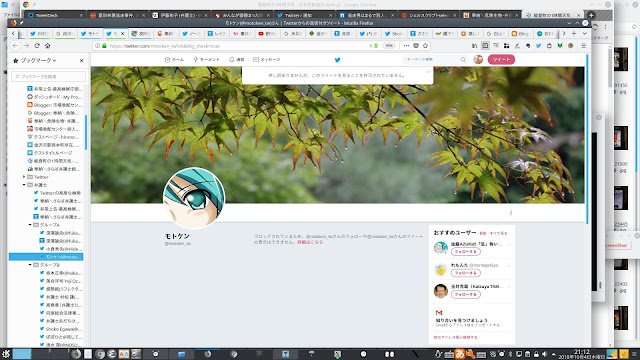This screenshot has width=640, height=360.
Task: Select the Blog tab in Firefox tab bar
Action: (520, 33)
